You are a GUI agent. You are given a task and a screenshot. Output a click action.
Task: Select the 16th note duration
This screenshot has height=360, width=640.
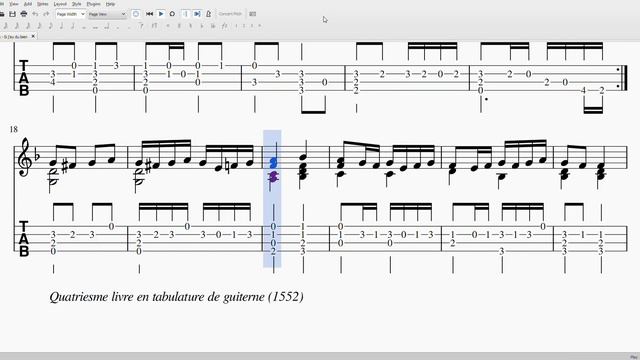click(39, 26)
